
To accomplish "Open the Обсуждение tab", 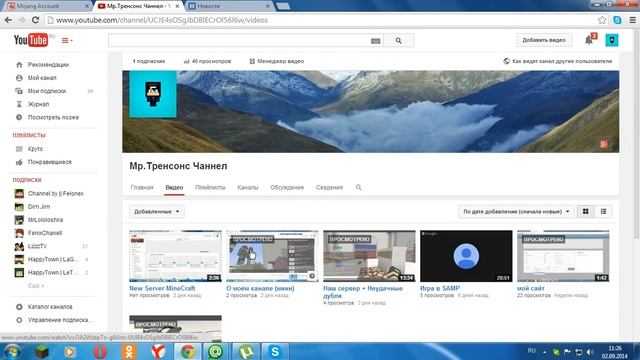I will click(x=287, y=187).
